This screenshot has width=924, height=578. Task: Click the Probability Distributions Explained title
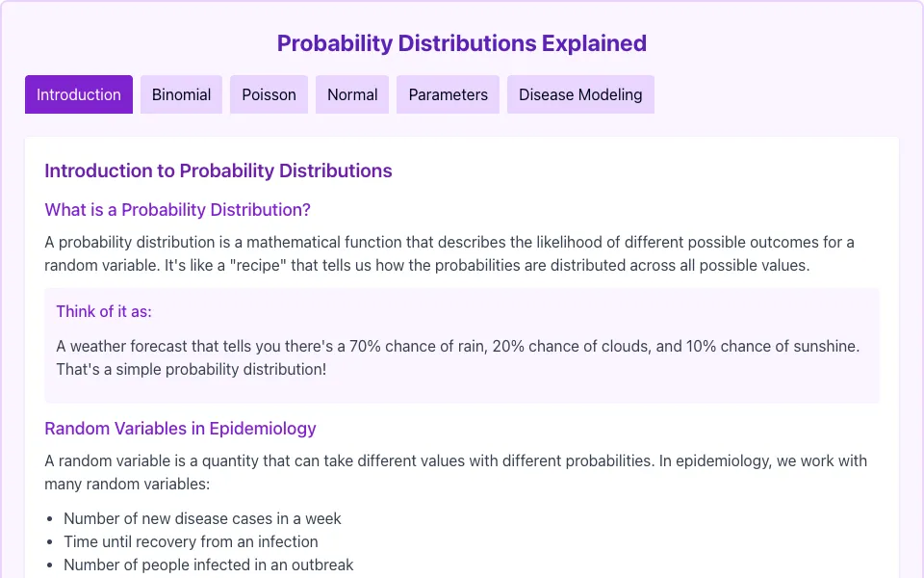point(462,43)
